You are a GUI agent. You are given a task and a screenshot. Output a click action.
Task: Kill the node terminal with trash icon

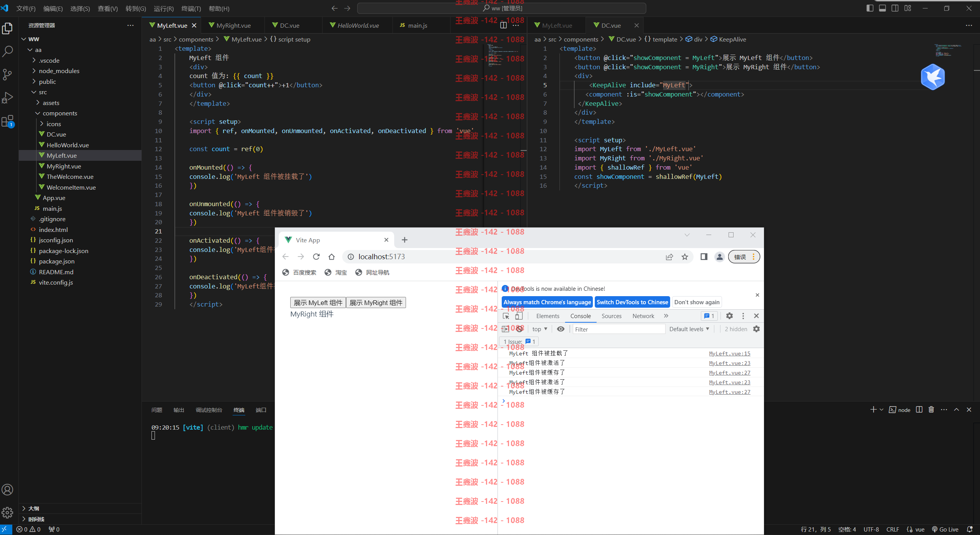[931, 410]
